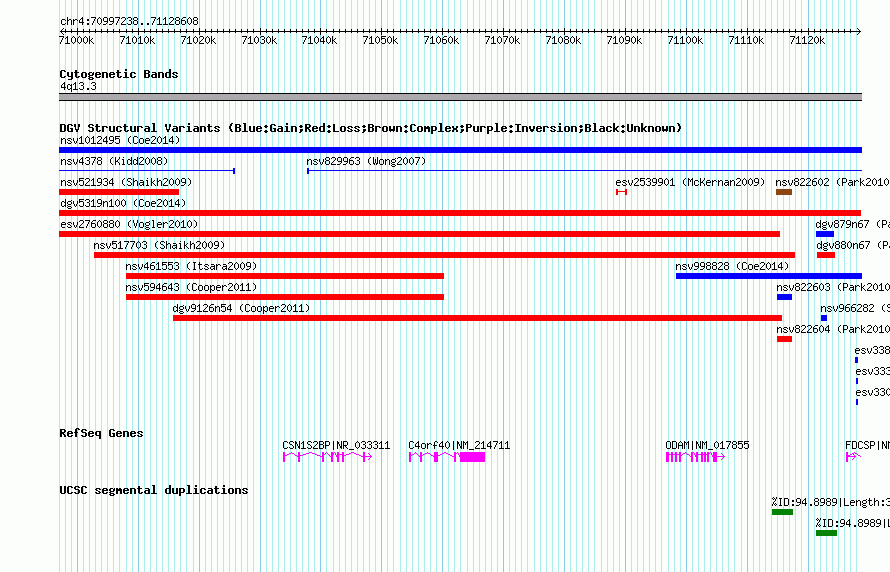Select the upper green segmental duplication bar

pos(782,512)
